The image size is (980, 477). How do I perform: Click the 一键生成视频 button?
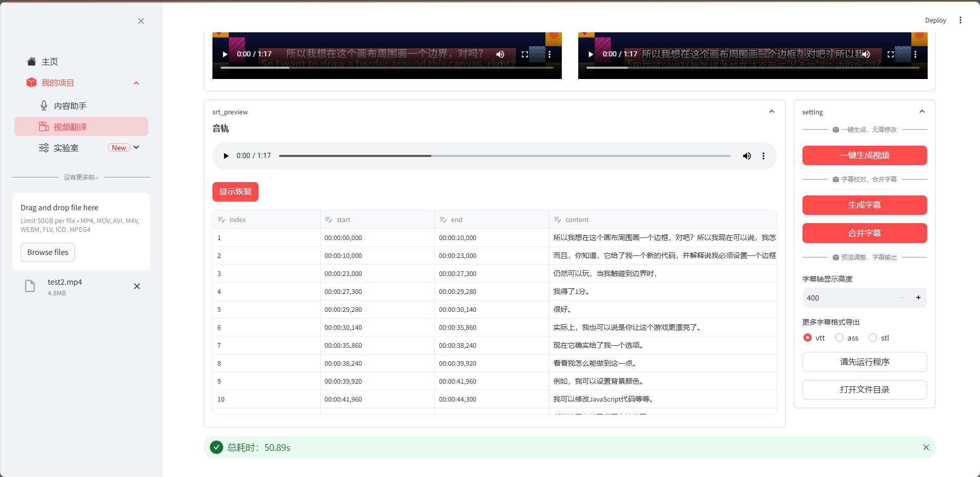(x=865, y=155)
